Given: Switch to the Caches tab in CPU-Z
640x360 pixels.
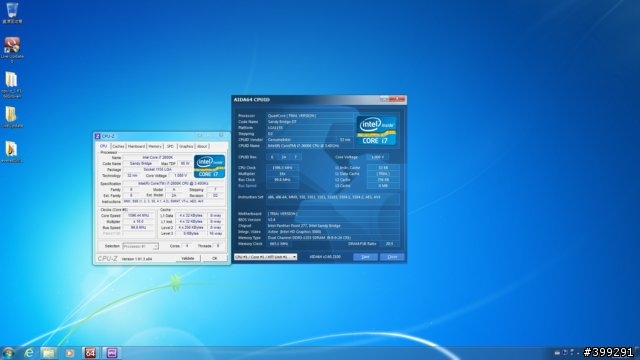Looking at the screenshot, I should 118,146.
